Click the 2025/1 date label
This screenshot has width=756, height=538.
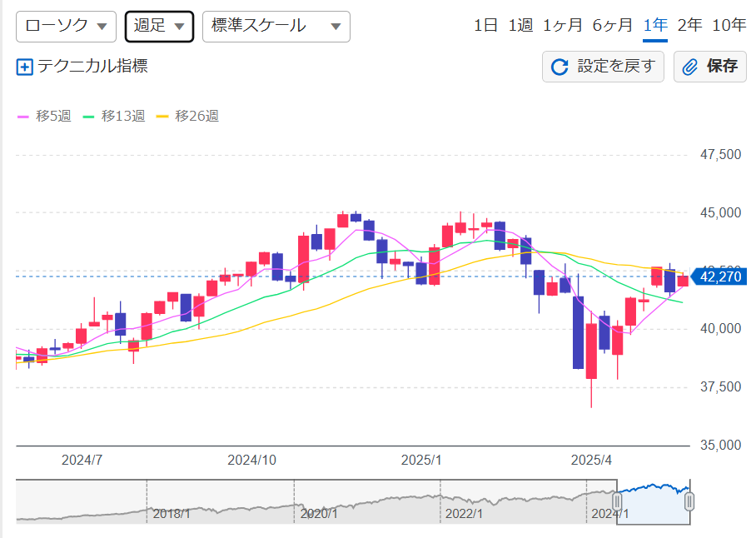tap(421, 460)
